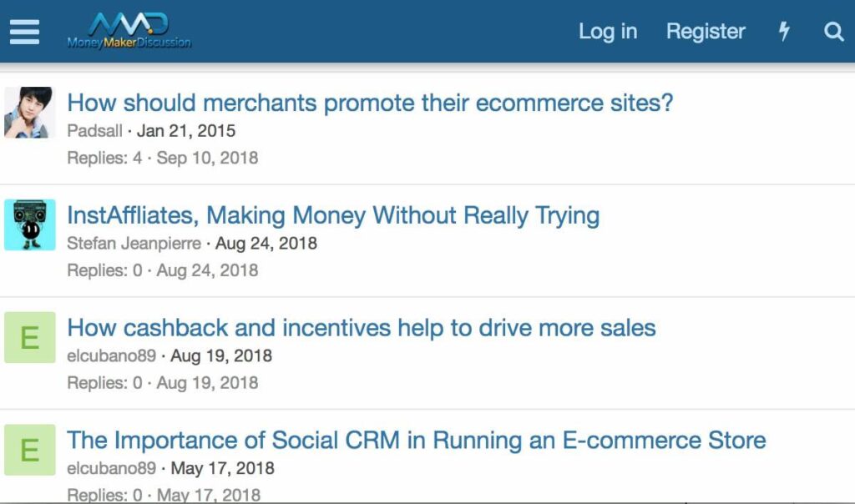Open the search magnifier icon

click(833, 32)
